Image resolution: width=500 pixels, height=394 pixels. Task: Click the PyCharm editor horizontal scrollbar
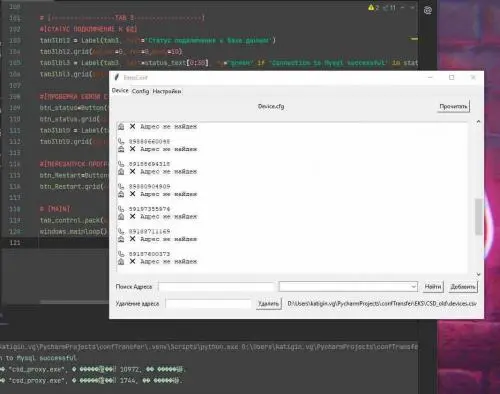[74, 302]
